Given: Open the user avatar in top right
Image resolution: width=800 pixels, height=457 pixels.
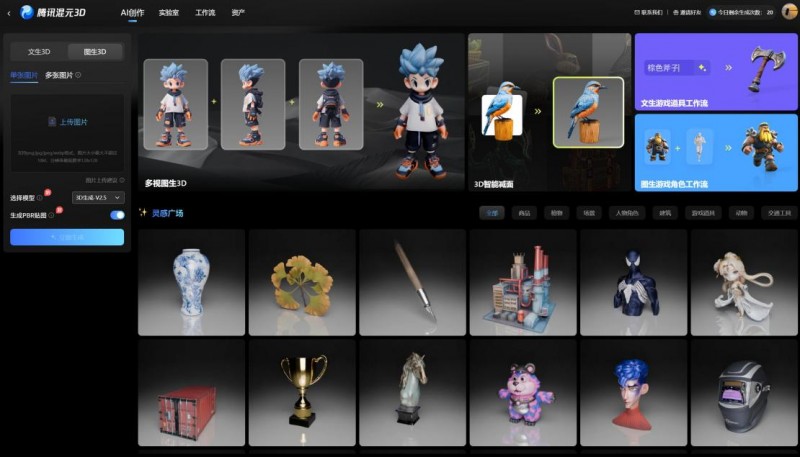Looking at the screenshot, I should (788, 12).
